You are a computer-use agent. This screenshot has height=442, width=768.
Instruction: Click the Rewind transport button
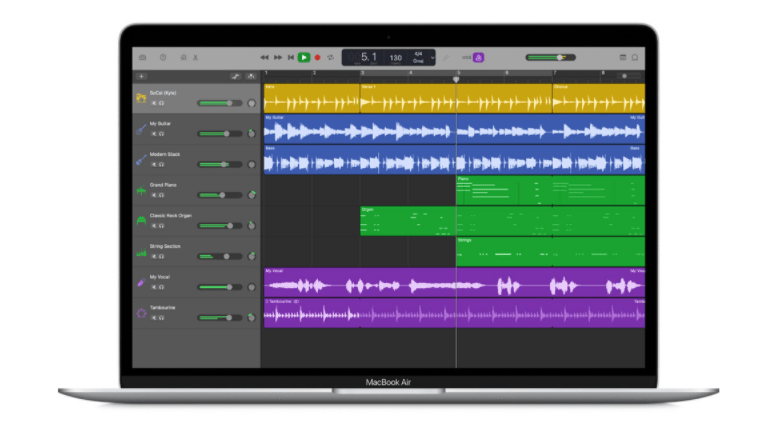pyautogui.click(x=264, y=58)
